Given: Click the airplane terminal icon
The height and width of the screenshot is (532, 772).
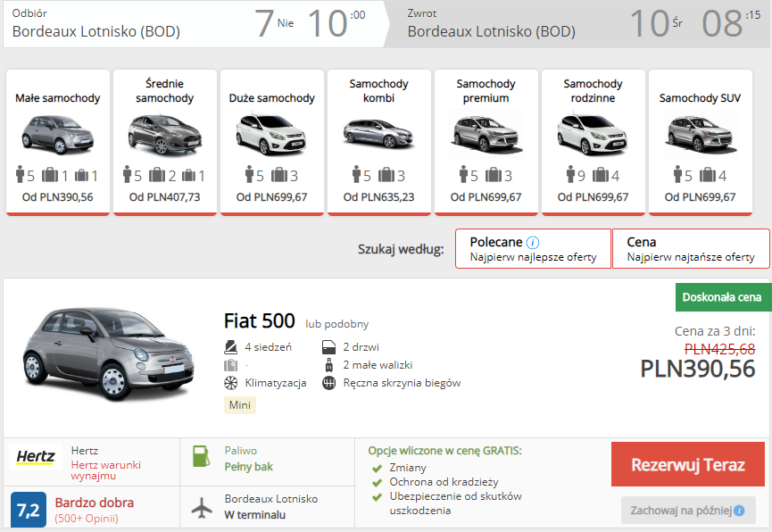Looking at the screenshot, I should tap(202, 508).
